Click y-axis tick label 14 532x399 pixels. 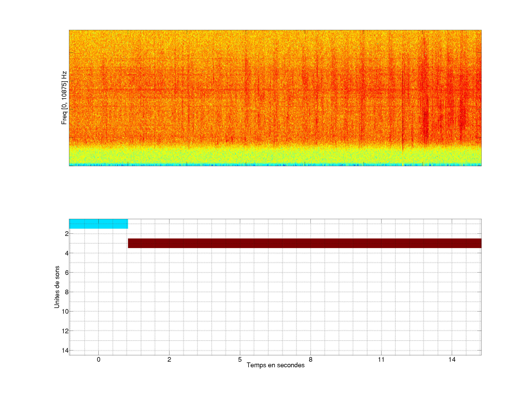65,350
